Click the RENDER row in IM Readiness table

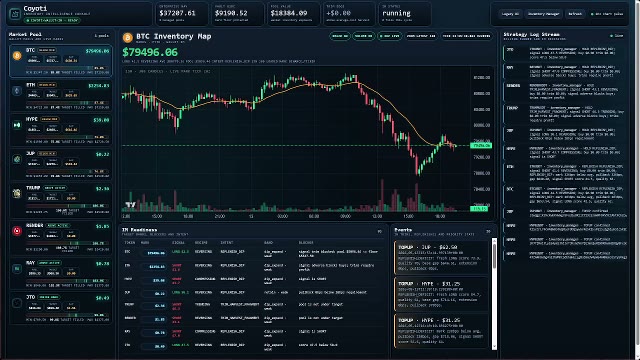pyautogui.click(x=253, y=320)
